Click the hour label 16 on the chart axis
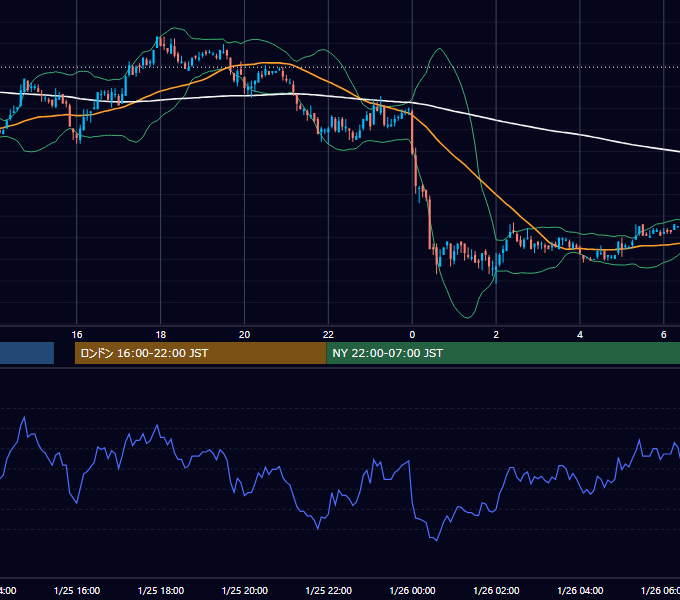 [77, 335]
